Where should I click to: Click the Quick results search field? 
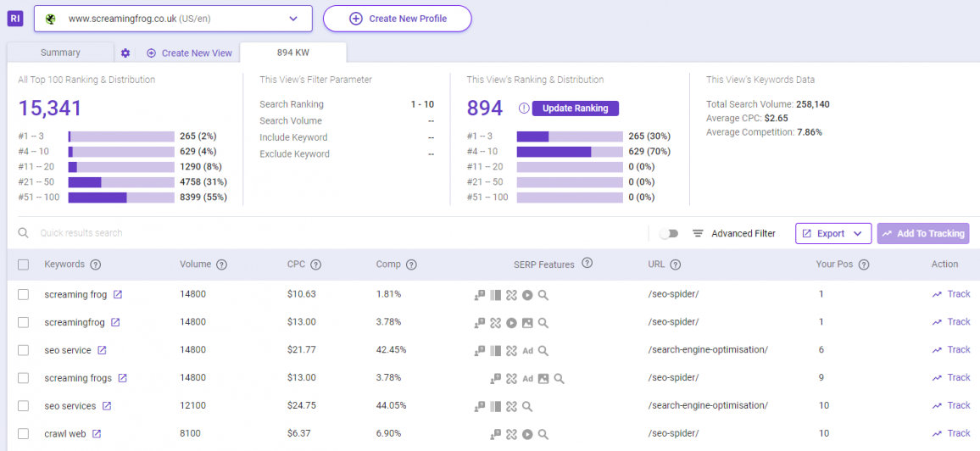(x=337, y=233)
